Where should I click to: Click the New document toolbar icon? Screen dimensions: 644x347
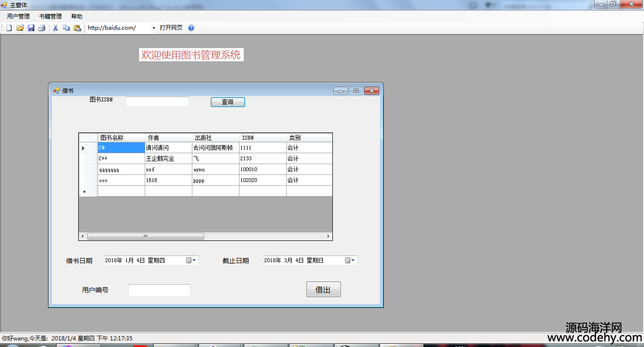tap(9, 28)
